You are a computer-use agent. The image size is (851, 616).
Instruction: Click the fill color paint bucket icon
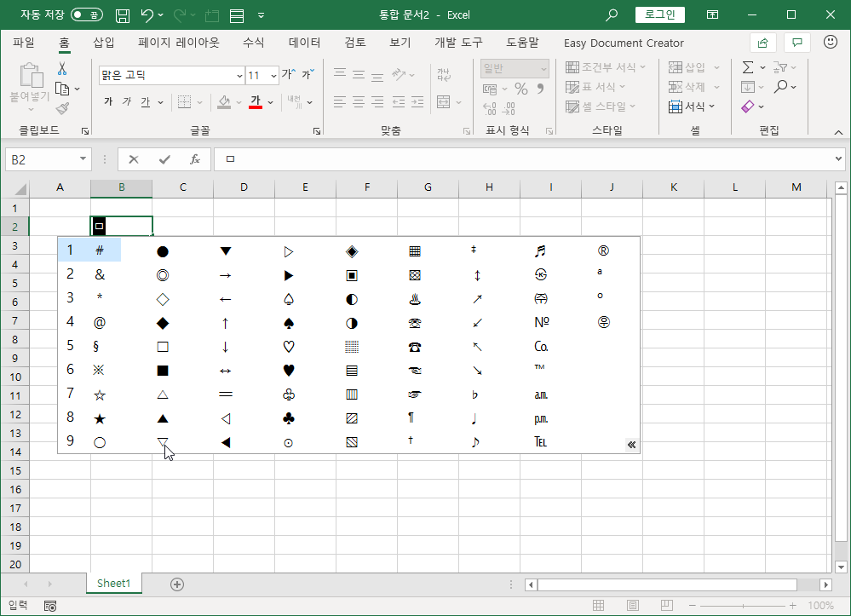tap(223, 102)
